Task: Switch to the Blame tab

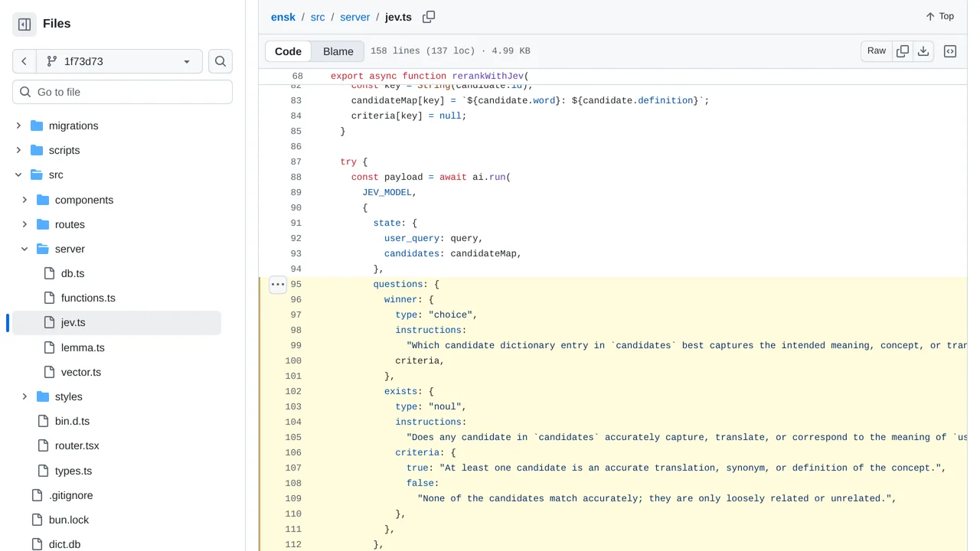Action: click(338, 51)
